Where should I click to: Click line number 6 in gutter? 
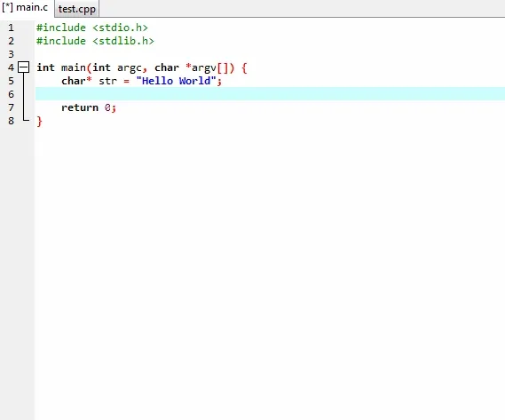pos(11,94)
